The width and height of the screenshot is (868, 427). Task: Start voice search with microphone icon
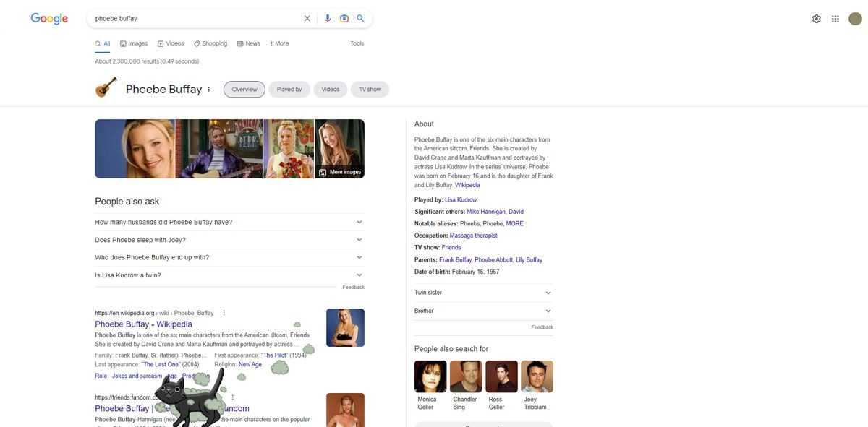tap(328, 19)
